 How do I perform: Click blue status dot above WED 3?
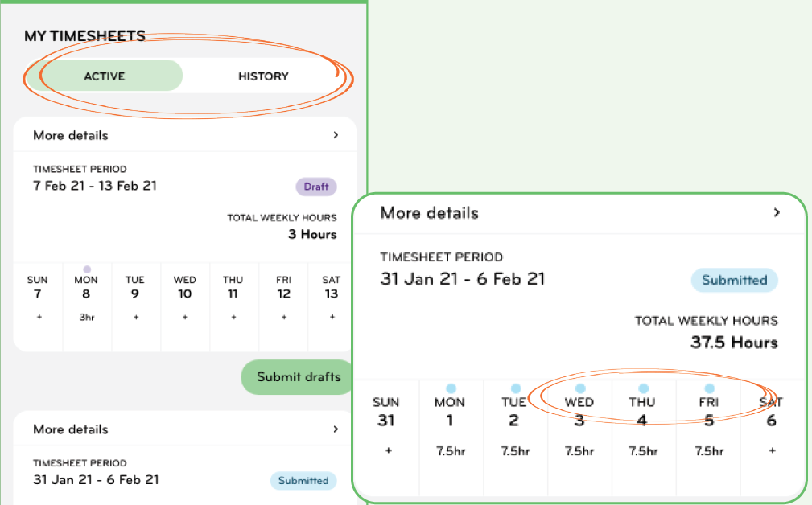(x=580, y=388)
